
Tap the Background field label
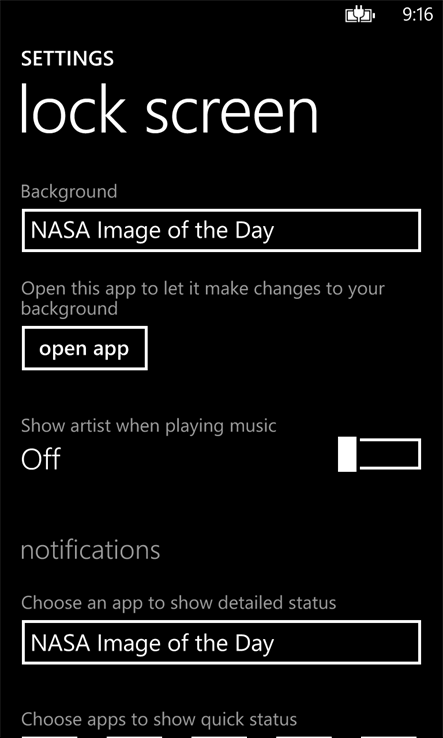[69, 192]
